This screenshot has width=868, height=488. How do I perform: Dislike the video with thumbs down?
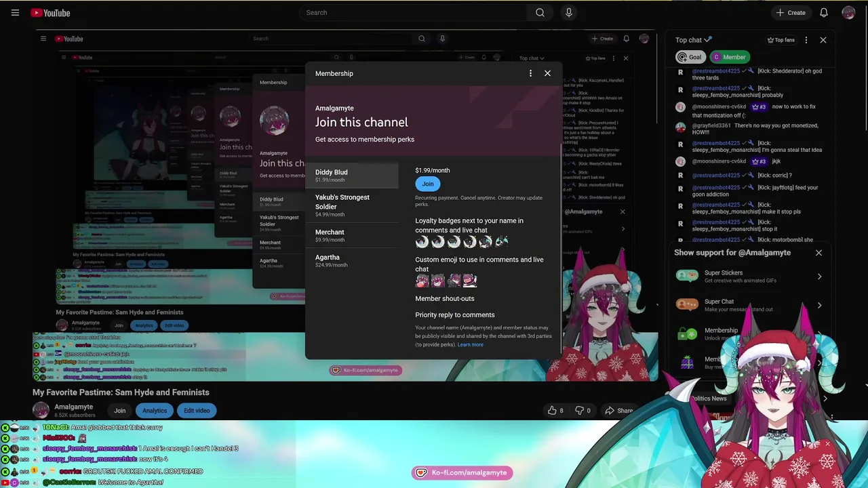click(583, 410)
